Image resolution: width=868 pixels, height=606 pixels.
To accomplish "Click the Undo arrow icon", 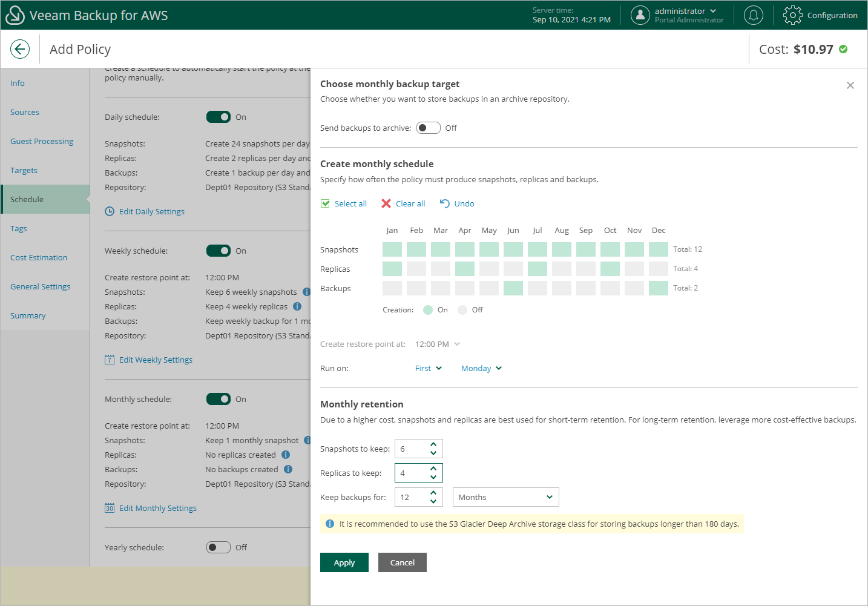I will pos(445,203).
